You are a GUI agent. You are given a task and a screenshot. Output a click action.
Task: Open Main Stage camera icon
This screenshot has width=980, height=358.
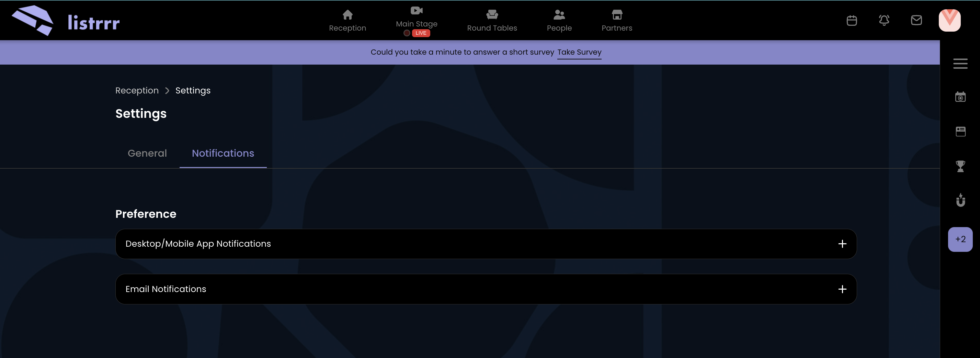417,11
